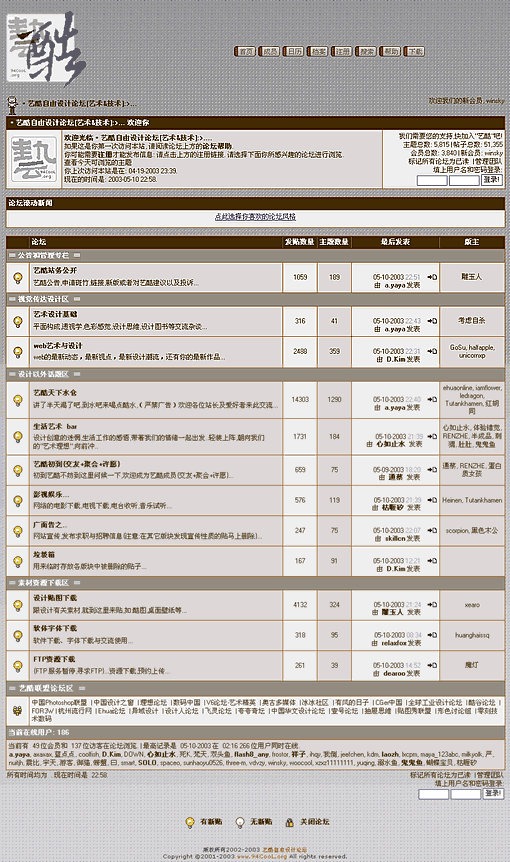Screen dimensions: 510x862
Task: Open the 点此选择你喜欢的论坛风格 link
Action: pyautogui.click(x=255, y=217)
